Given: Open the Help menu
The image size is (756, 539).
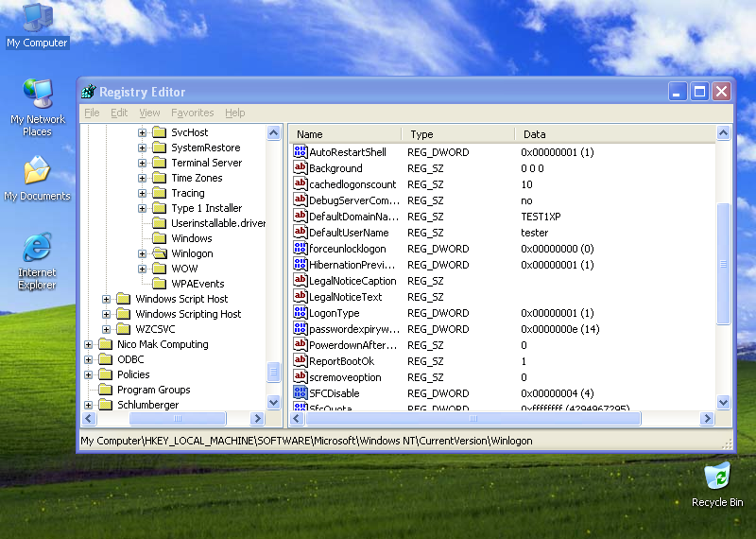Looking at the screenshot, I should click(234, 113).
